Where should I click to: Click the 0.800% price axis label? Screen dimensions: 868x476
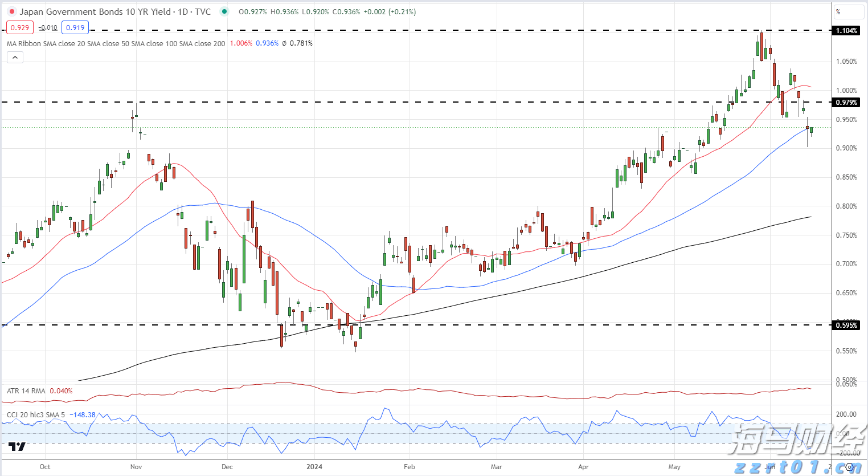846,206
